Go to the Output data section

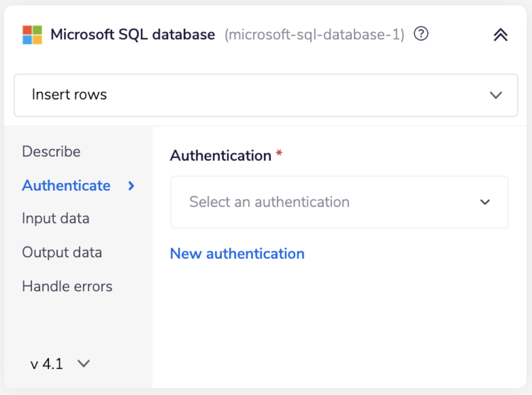62,252
